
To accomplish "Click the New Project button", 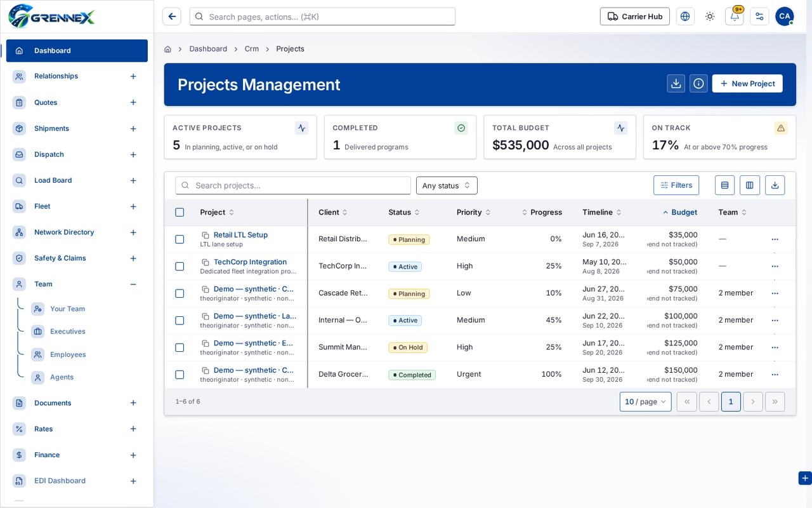I will coord(747,83).
